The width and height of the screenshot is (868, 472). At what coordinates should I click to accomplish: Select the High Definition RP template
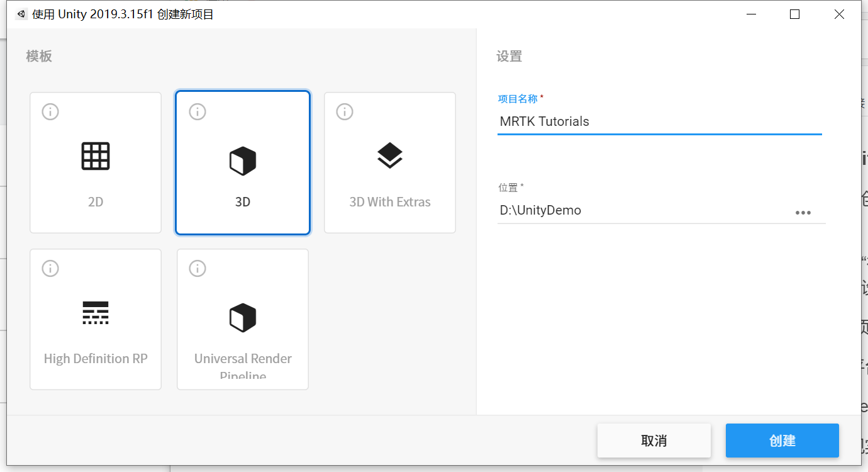[95, 343]
